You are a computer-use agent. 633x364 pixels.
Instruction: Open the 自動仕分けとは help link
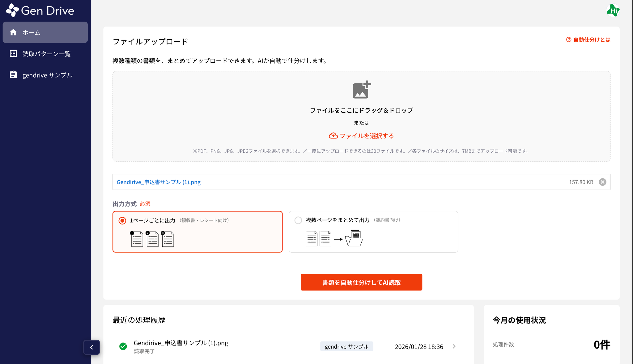592,40
